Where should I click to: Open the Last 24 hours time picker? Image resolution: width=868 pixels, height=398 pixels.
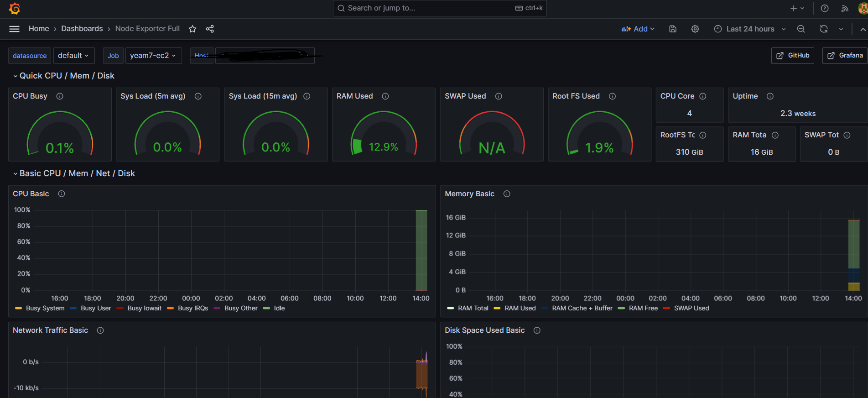[x=750, y=29]
